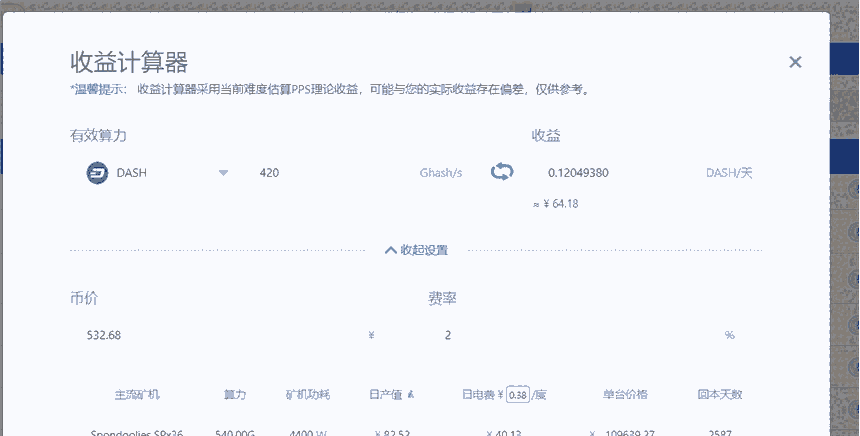Click the 回本天数 column header
The width and height of the screenshot is (860, 436).
pos(719,395)
